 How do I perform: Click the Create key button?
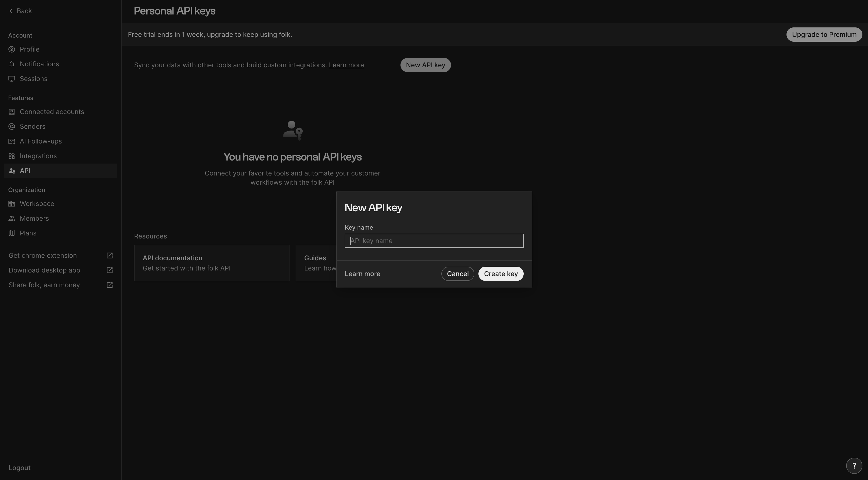click(x=501, y=274)
